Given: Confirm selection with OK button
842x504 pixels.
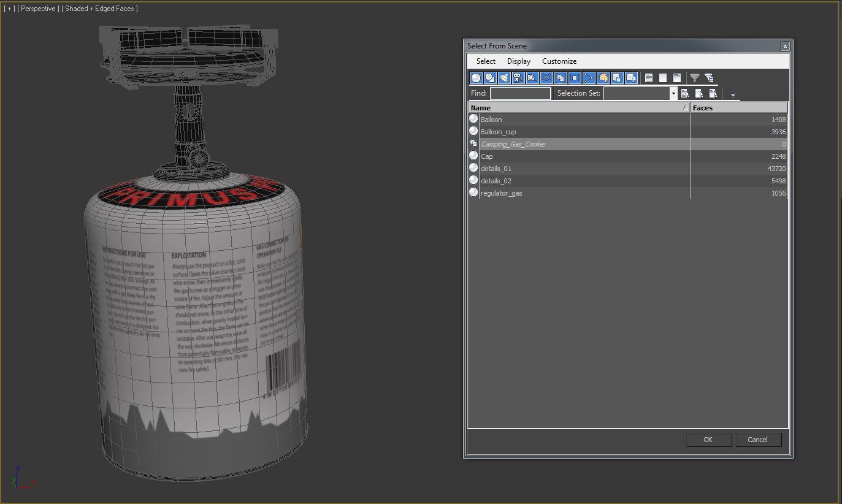Looking at the screenshot, I should click(x=708, y=440).
